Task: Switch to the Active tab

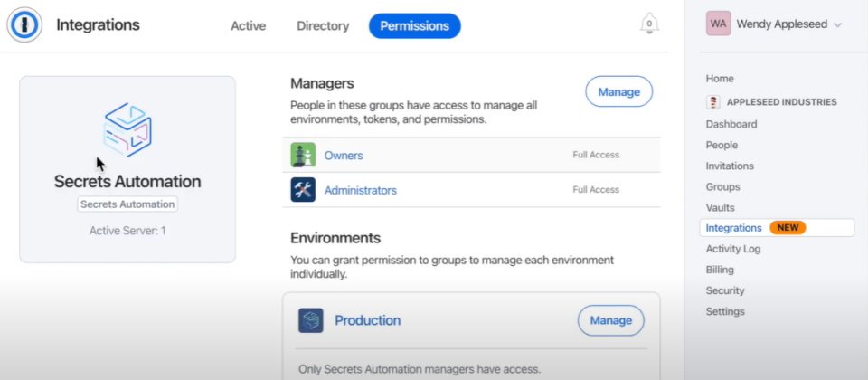Action: [x=248, y=26]
